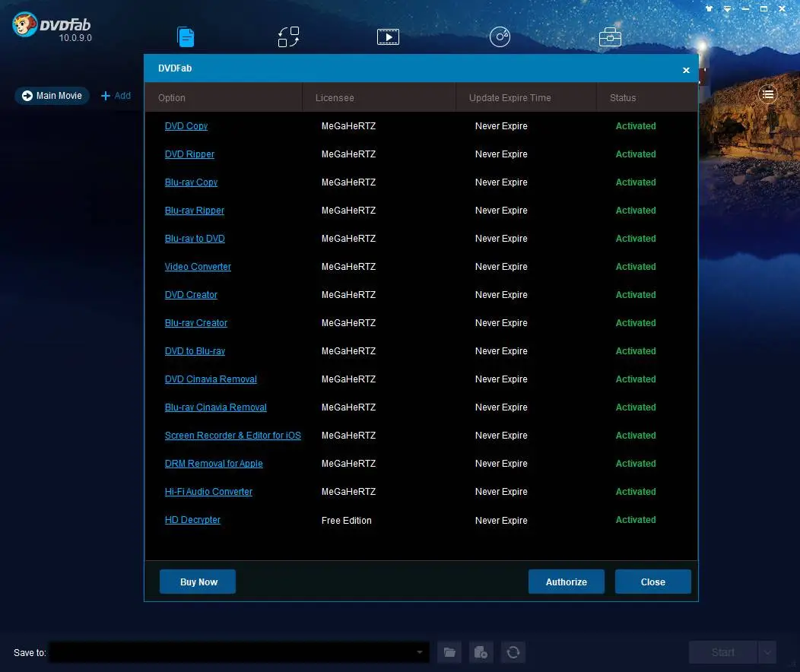Open the DVD to Blu-ray link
The width and height of the screenshot is (800, 672).
(x=195, y=350)
